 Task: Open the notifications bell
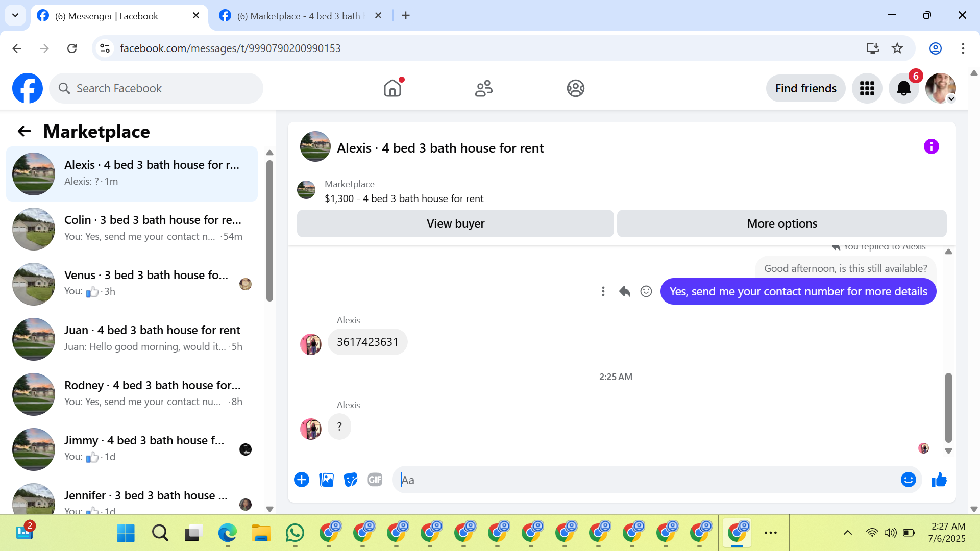tap(903, 88)
